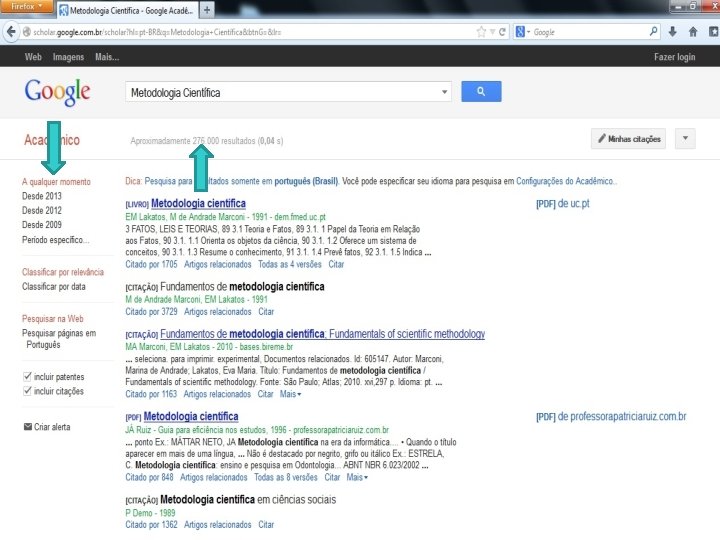Screen dimensions: 720x540
Task: Open Citado por 848 link
Action: tap(149, 477)
